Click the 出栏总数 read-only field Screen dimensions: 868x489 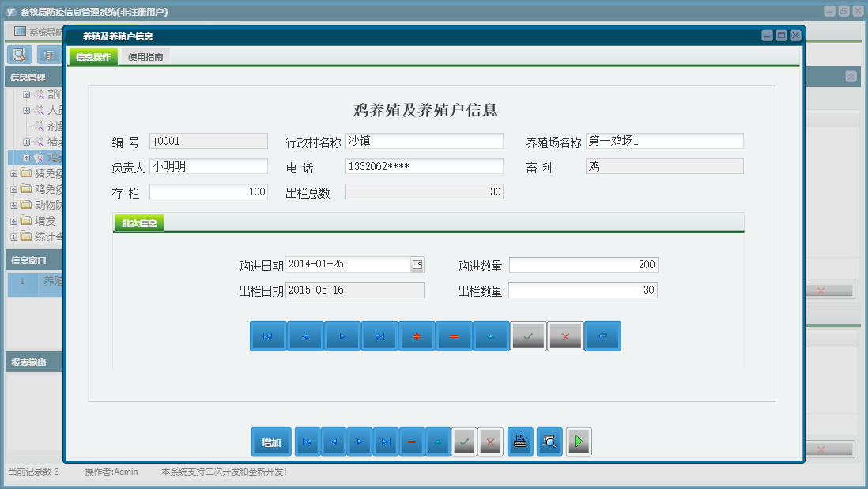click(424, 191)
